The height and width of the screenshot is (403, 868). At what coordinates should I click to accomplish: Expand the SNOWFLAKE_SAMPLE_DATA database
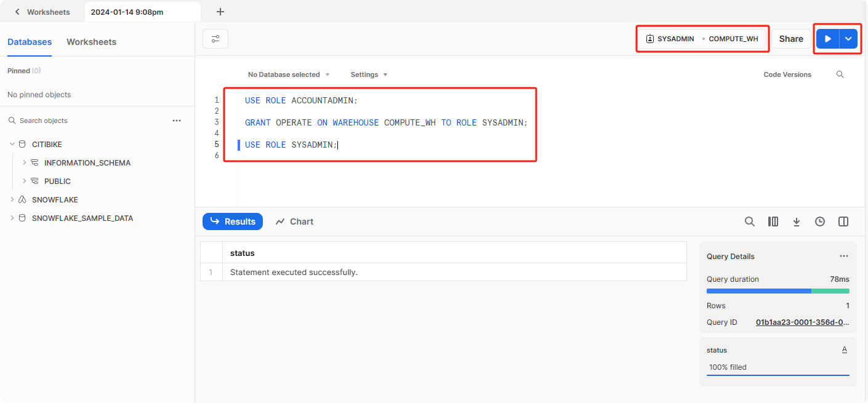click(x=12, y=218)
